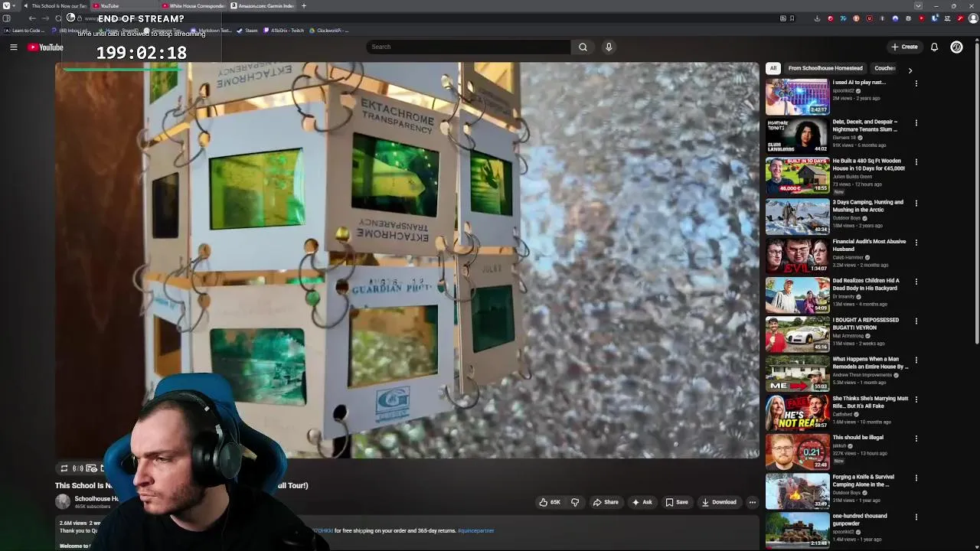
Task: Open 'I used AI to play rust' thumbnail
Action: pyautogui.click(x=797, y=96)
